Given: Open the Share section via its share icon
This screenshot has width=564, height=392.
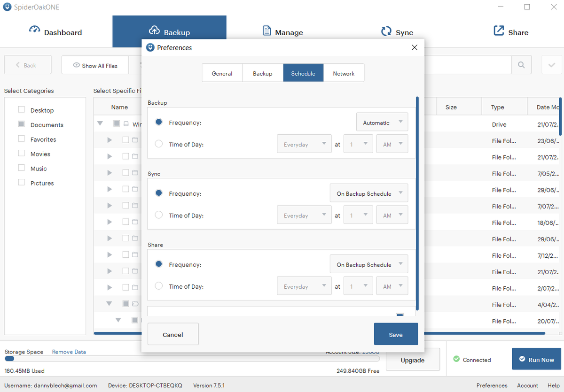Looking at the screenshot, I should click(498, 29).
